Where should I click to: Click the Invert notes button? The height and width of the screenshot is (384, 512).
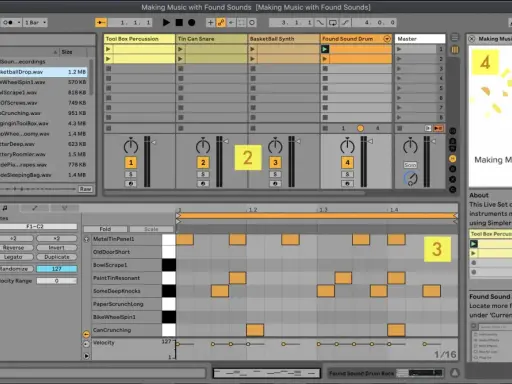(57, 248)
